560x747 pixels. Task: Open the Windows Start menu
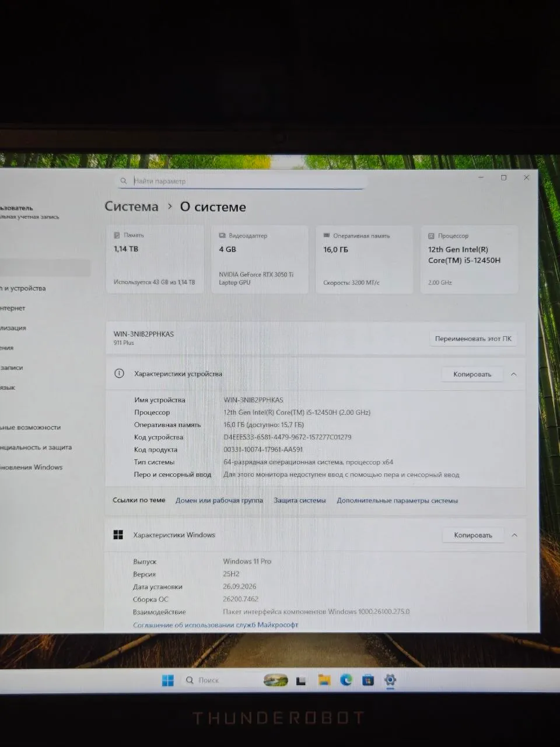tap(168, 680)
